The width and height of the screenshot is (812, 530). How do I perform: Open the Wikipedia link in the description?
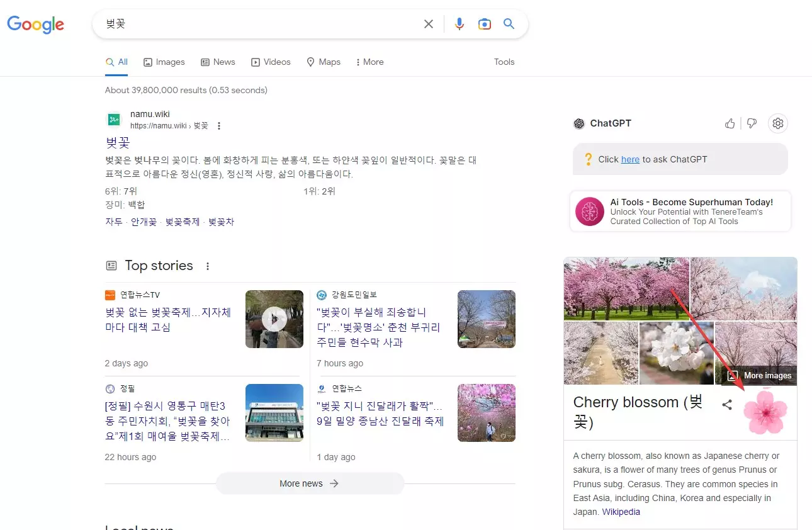coord(621,512)
